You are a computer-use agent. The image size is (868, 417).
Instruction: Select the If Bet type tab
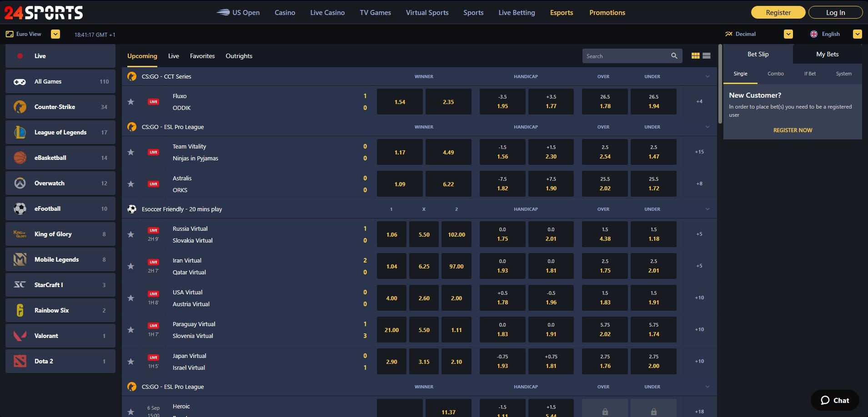(x=810, y=74)
